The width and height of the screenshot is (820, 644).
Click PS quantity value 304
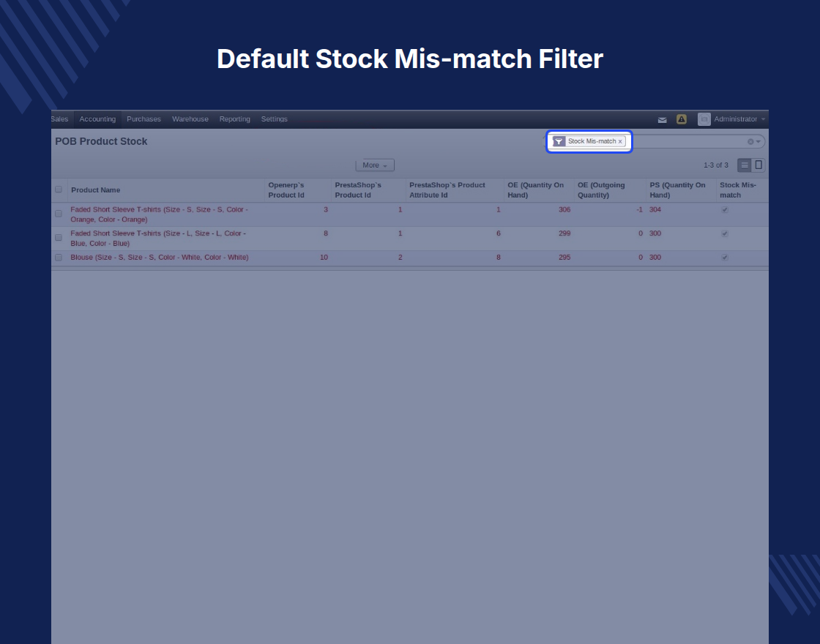point(655,209)
